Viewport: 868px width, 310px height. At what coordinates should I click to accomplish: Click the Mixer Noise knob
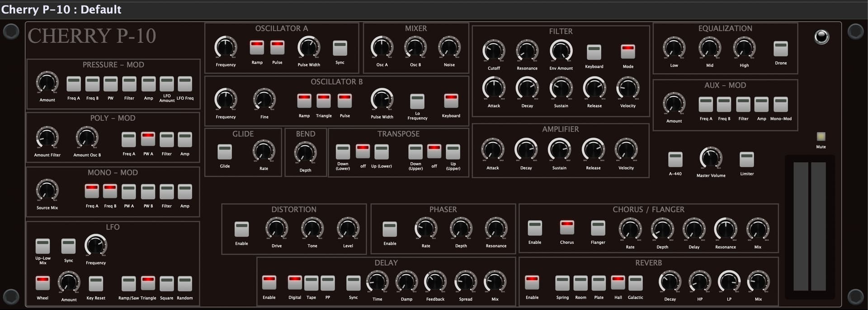[x=449, y=47]
